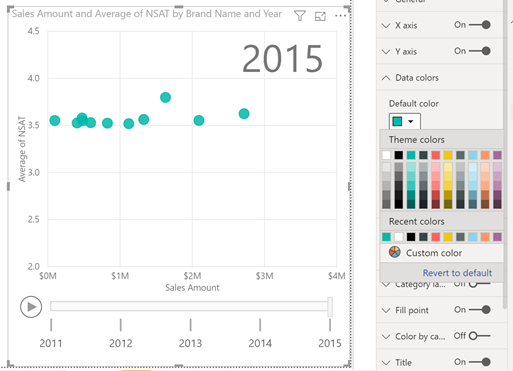The height and width of the screenshot is (371, 513).
Task: Play the year animation
Action: tap(31, 307)
